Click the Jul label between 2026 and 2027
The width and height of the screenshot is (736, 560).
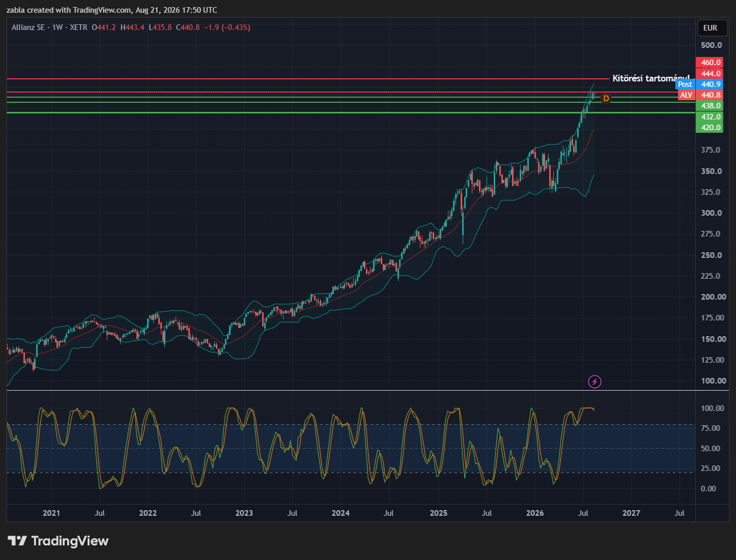(x=583, y=513)
